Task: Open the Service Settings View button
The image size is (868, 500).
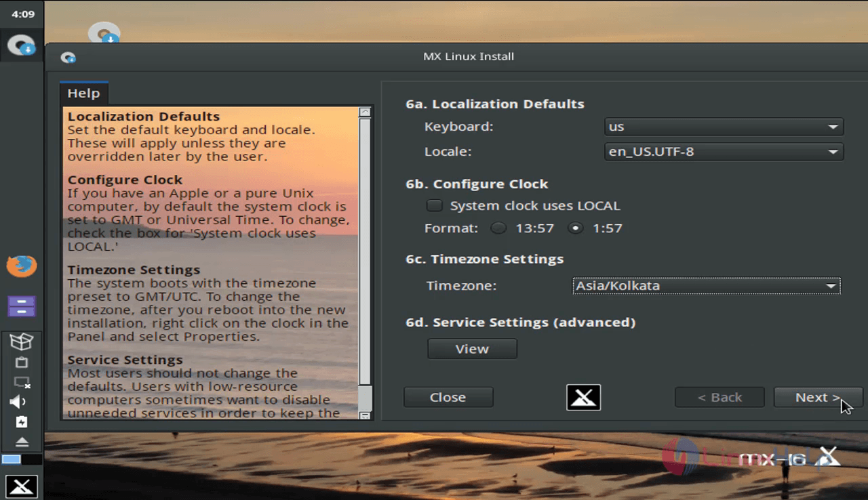Action: (472, 349)
